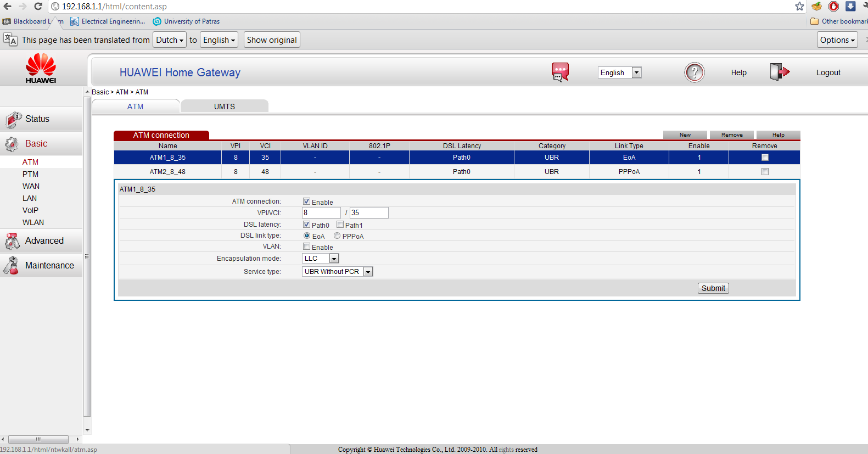
Task: Select the PPPoA link type radio button
Action: point(337,236)
